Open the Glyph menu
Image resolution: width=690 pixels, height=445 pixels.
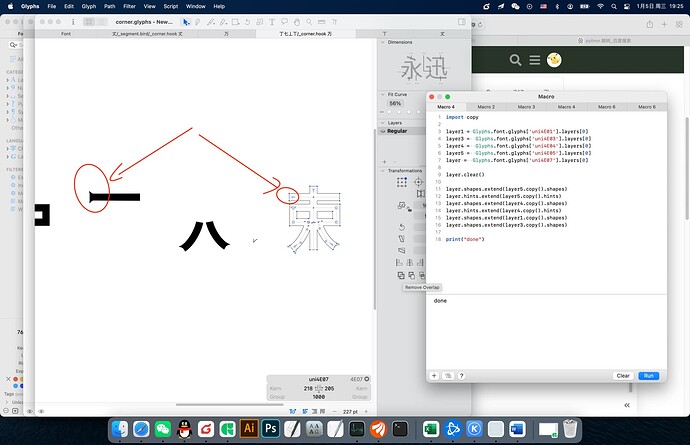click(89, 6)
